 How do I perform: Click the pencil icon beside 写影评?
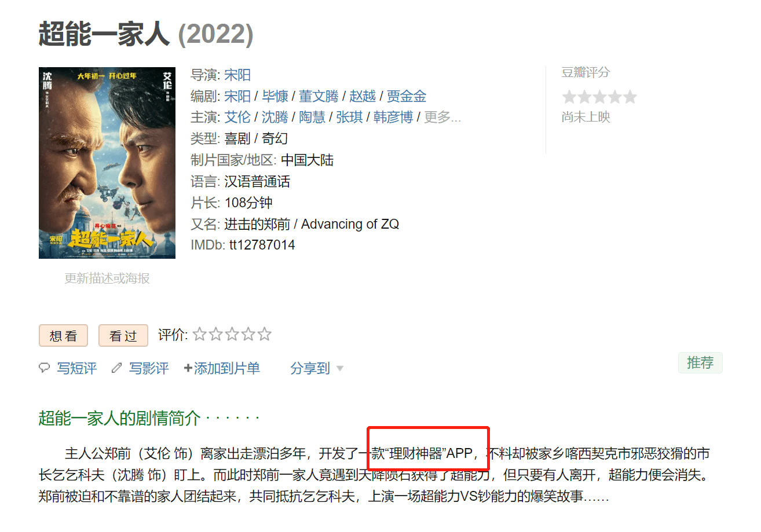pos(116,368)
